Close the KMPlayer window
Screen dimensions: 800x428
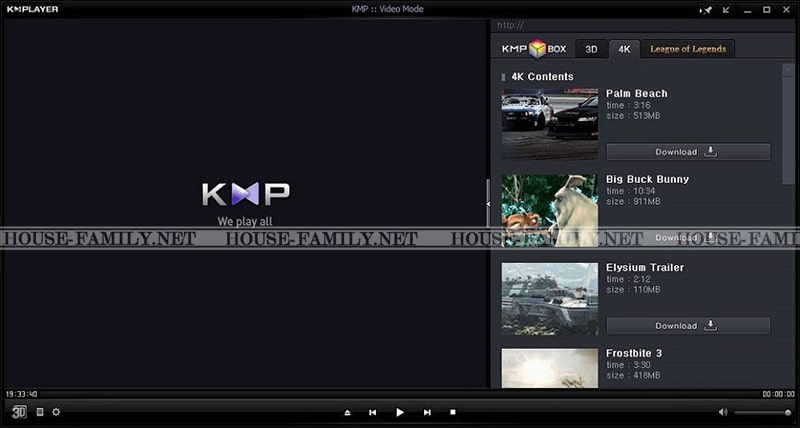[x=786, y=10]
